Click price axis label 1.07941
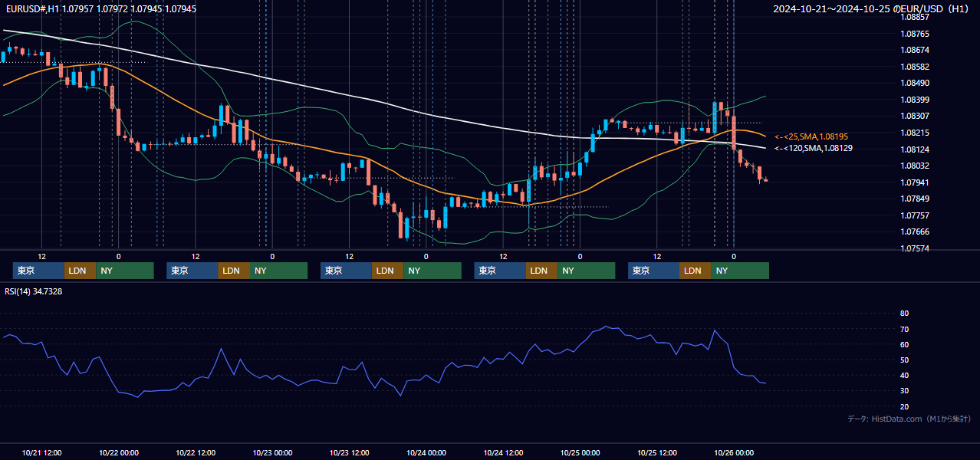This screenshot has height=460, width=980. (x=915, y=182)
